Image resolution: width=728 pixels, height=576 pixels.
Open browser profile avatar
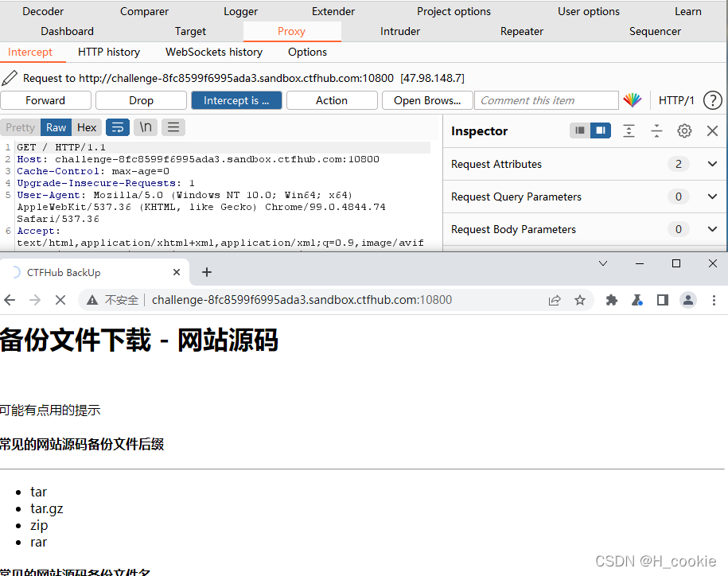point(688,300)
